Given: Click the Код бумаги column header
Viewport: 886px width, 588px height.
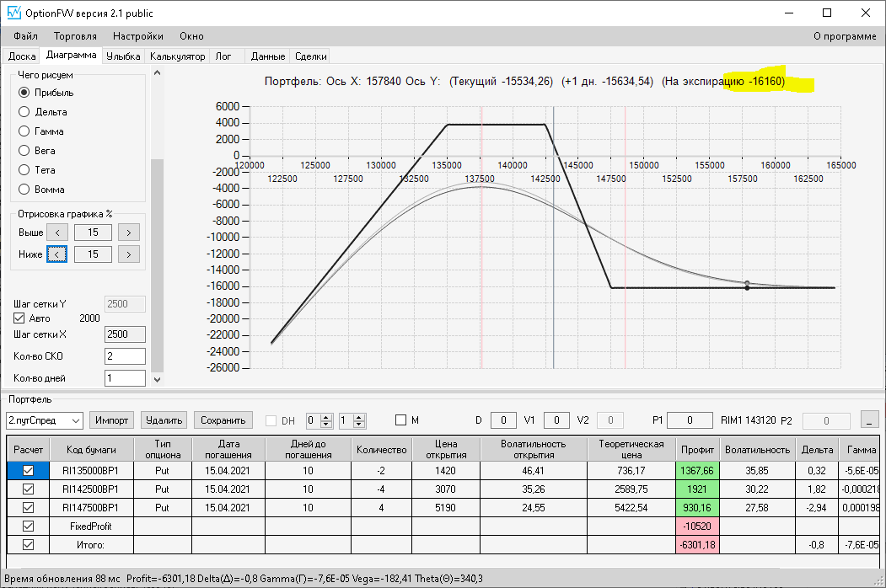Looking at the screenshot, I should click(x=92, y=450).
